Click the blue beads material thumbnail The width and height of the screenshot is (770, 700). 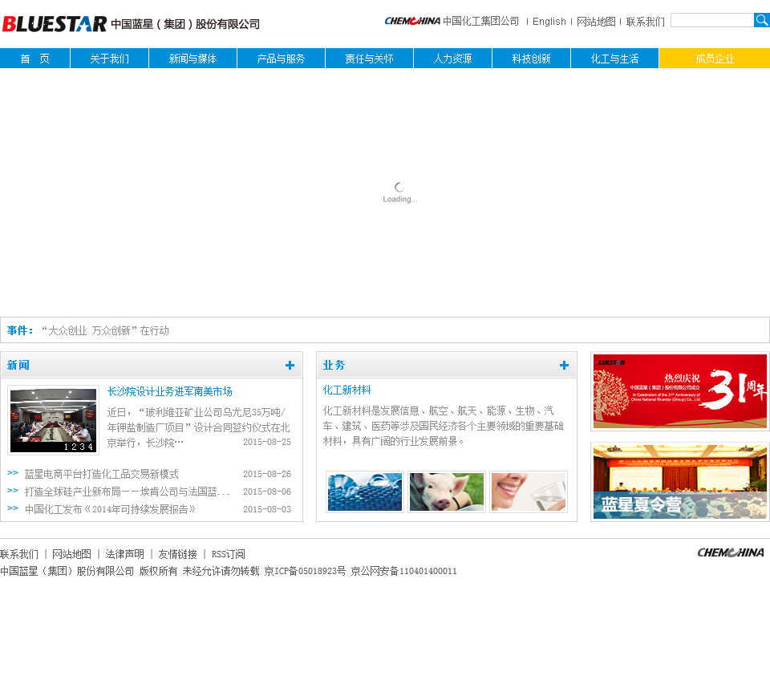coord(364,492)
